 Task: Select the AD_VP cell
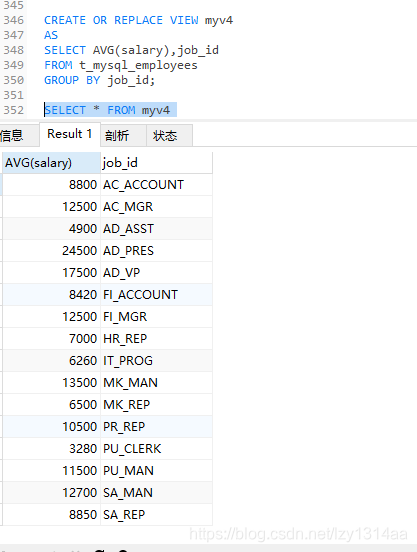tap(156, 272)
